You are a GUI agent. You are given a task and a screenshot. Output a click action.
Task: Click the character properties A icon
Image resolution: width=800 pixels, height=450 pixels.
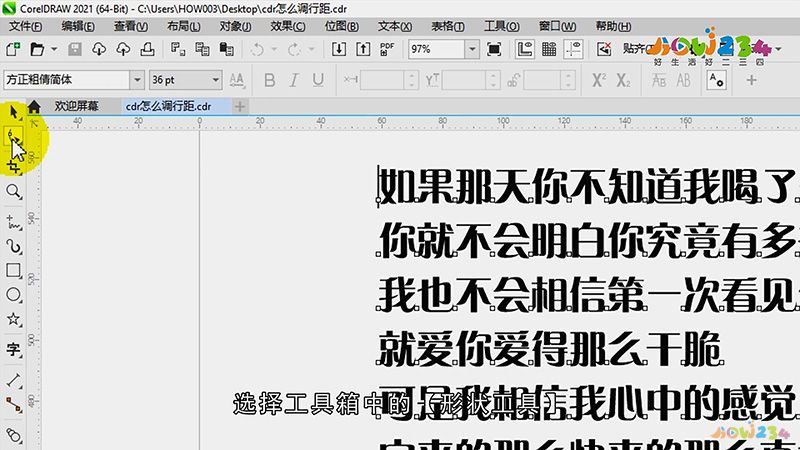click(716, 80)
